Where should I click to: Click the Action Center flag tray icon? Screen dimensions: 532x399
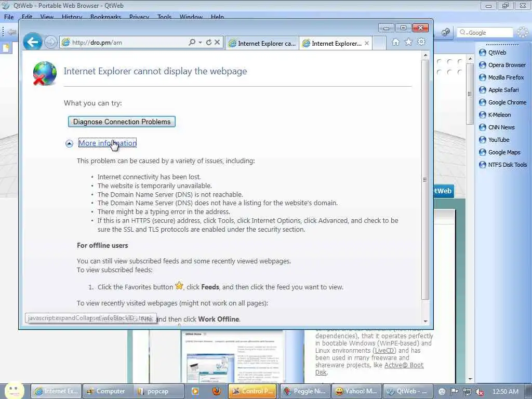[x=454, y=392]
